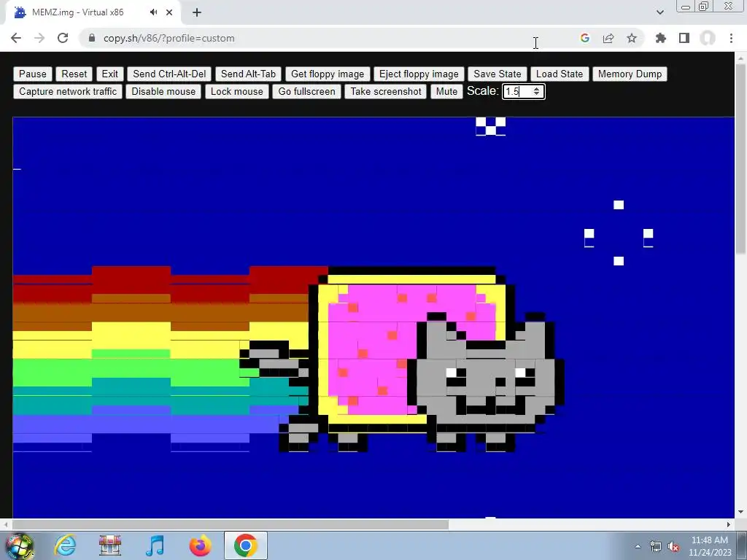Open a new tab with the plus button
This screenshot has width=747, height=560.
(x=197, y=12)
